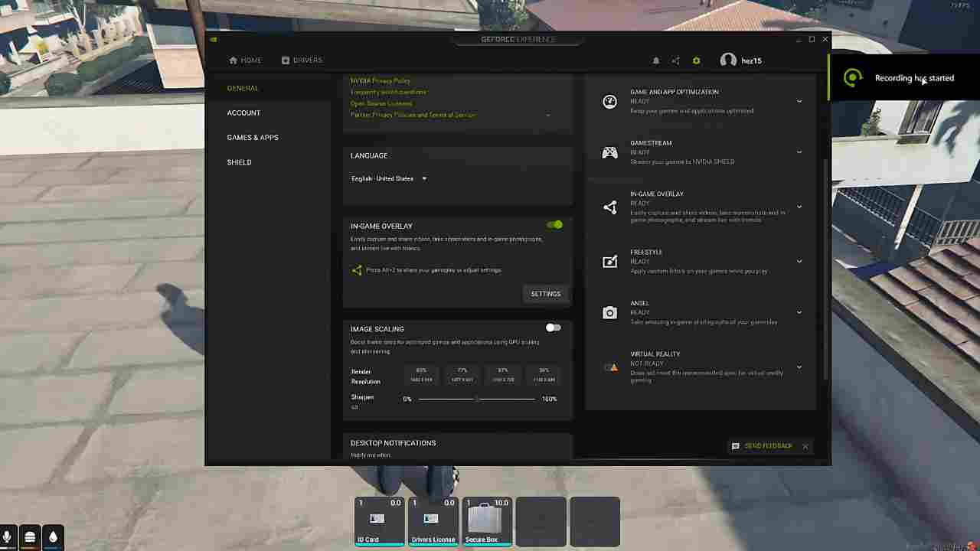Image resolution: width=980 pixels, height=551 pixels.
Task: Expand the In-Game Overlay feature details
Action: pyautogui.click(x=799, y=207)
